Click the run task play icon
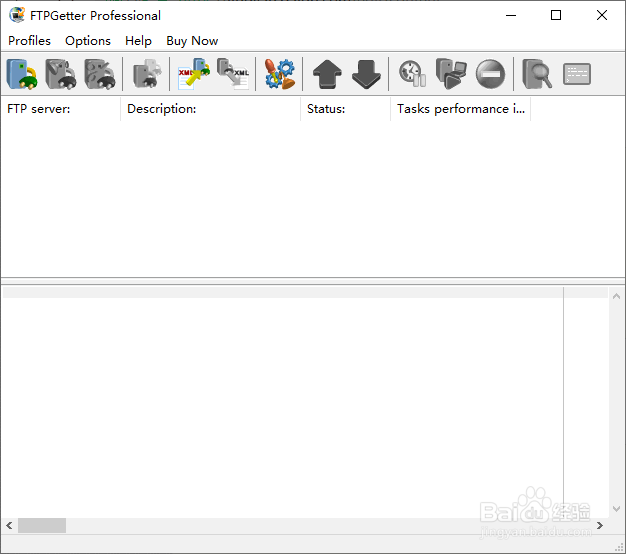This screenshot has width=626, height=554. click(x=451, y=74)
